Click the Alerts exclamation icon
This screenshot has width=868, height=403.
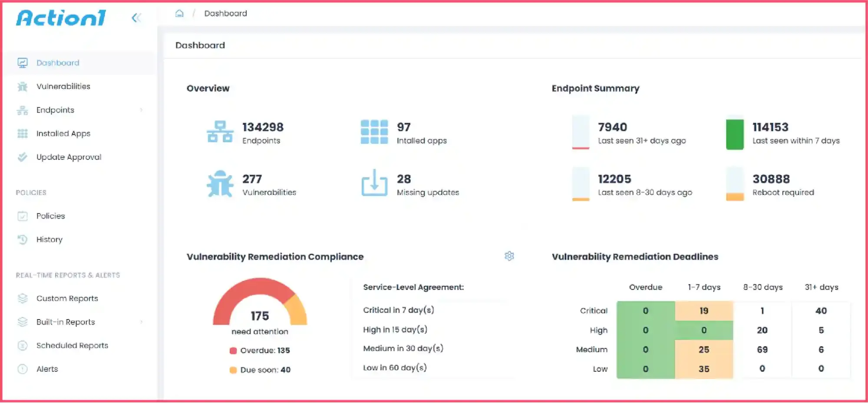[x=23, y=369]
